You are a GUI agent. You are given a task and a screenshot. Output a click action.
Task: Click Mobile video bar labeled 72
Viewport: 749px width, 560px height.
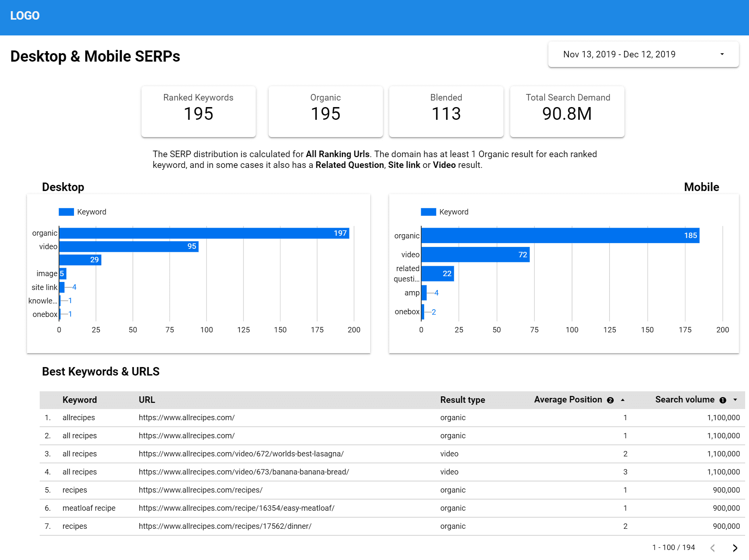(475, 255)
